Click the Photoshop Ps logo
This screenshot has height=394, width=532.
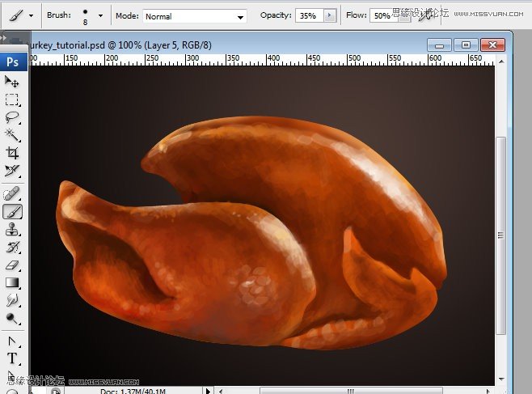tap(14, 61)
